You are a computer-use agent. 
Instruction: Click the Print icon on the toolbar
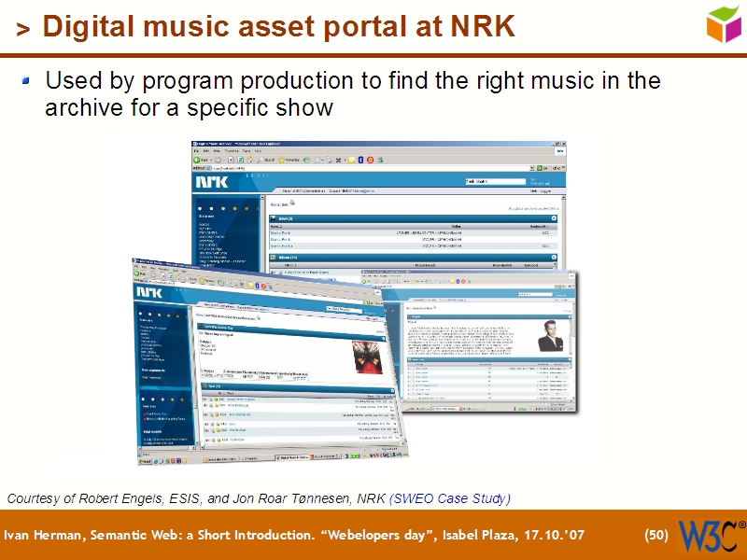coord(329,160)
